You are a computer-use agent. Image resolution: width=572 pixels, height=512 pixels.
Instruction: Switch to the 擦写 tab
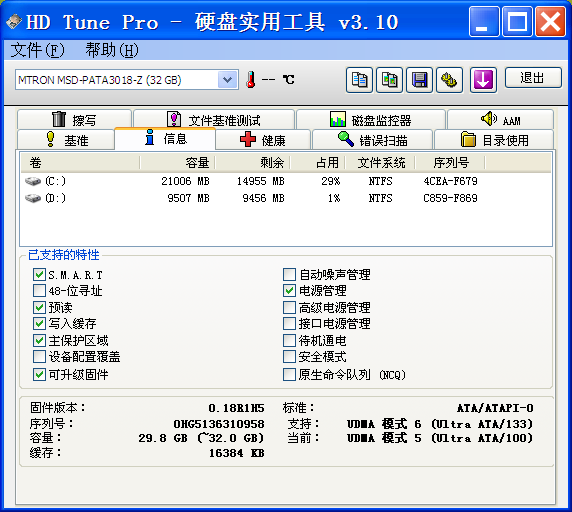[x=74, y=119]
